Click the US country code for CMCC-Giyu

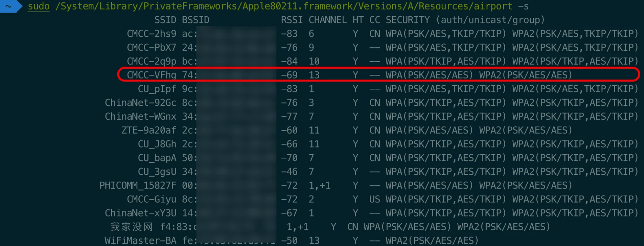[x=375, y=199]
